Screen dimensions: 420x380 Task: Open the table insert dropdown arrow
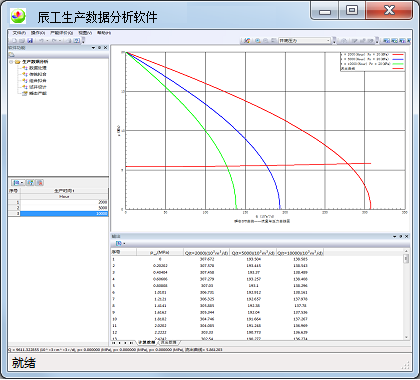click(x=22, y=183)
